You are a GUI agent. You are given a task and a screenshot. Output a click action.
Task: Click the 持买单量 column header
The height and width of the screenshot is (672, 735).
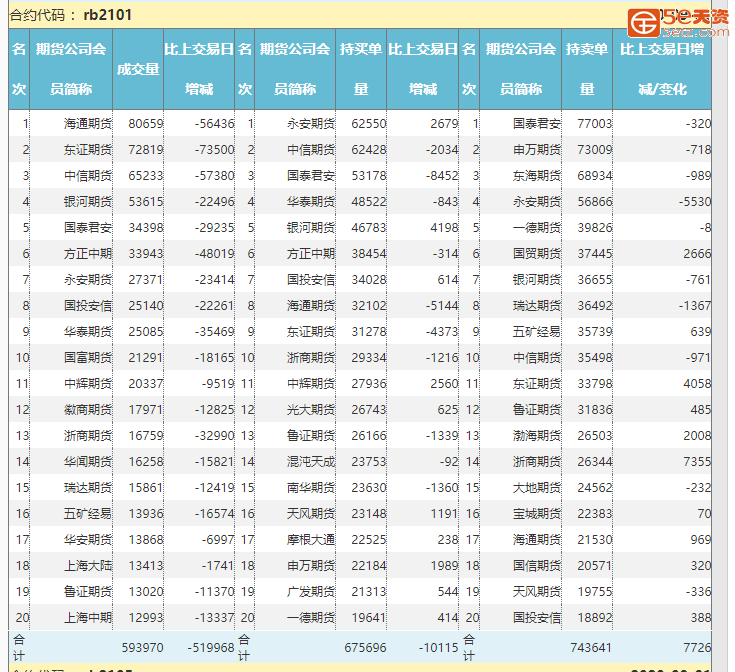tap(361, 69)
